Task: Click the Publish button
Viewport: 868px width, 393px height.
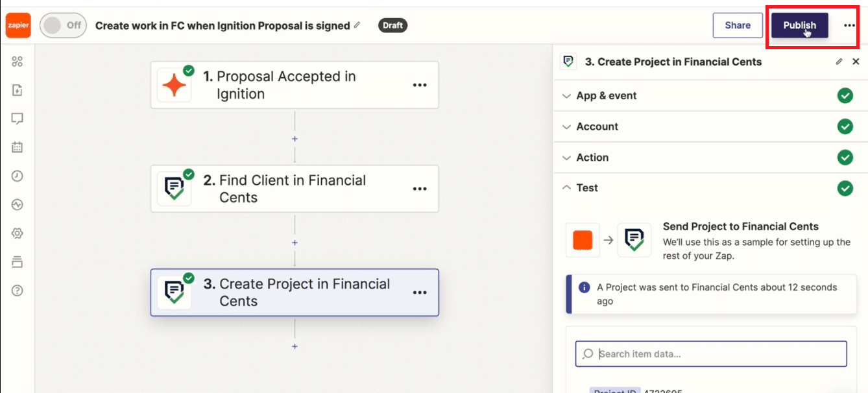Action: tap(799, 25)
